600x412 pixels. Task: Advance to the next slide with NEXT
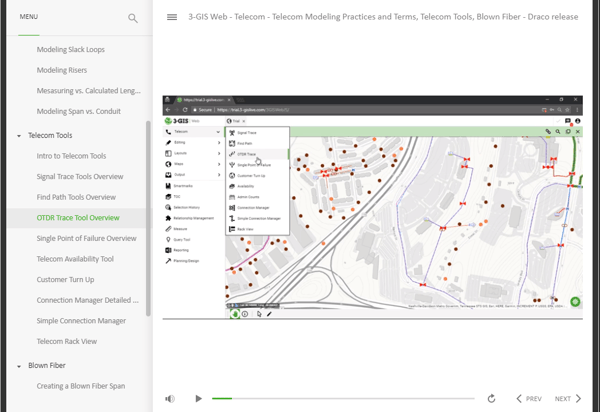[x=568, y=399]
